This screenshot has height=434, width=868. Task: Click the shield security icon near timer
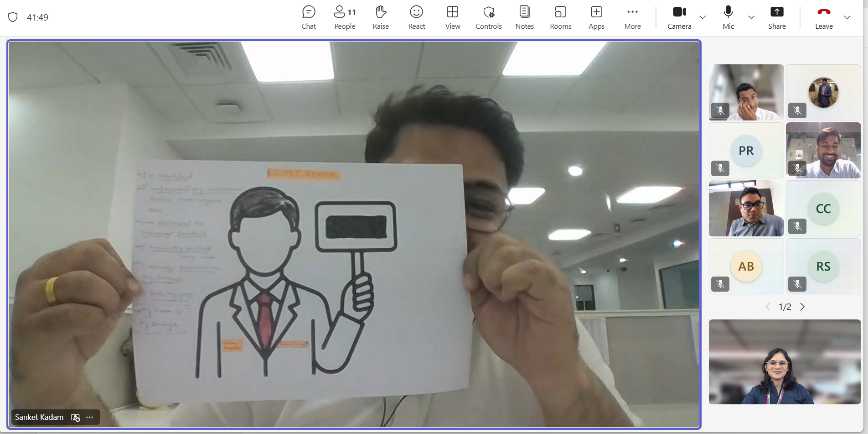(x=13, y=17)
